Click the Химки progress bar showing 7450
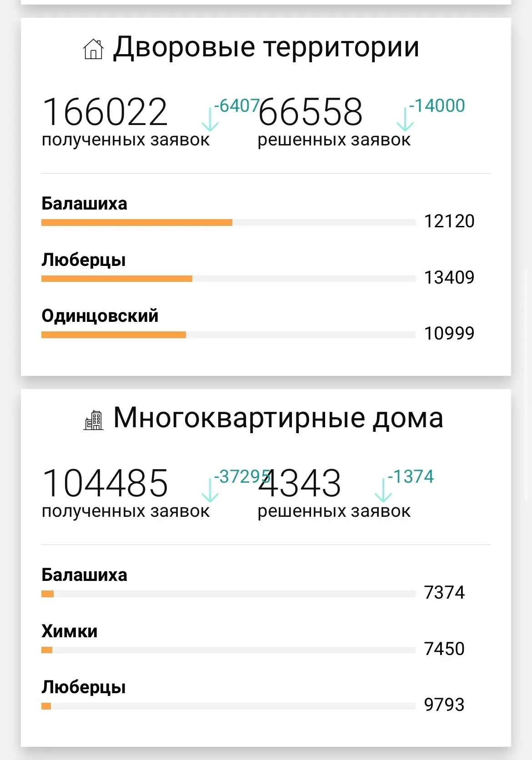 [x=228, y=650]
